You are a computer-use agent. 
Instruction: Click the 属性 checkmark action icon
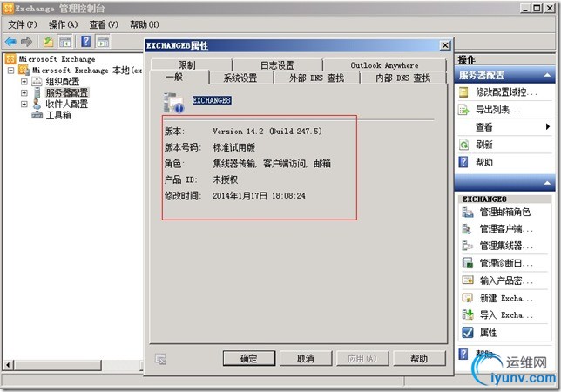click(x=468, y=332)
